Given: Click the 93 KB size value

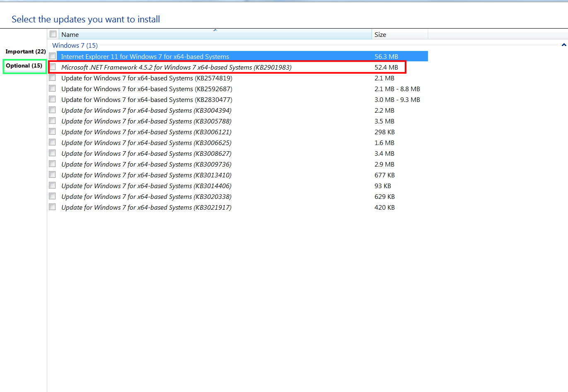Looking at the screenshot, I should 383,186.
